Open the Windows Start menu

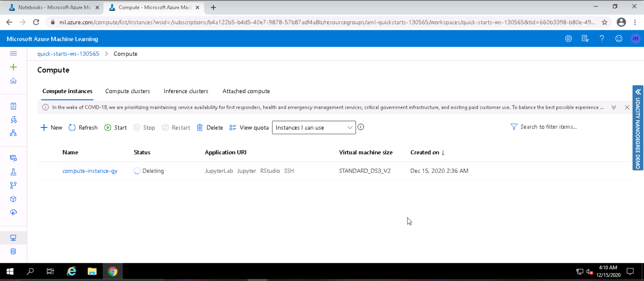10,271
